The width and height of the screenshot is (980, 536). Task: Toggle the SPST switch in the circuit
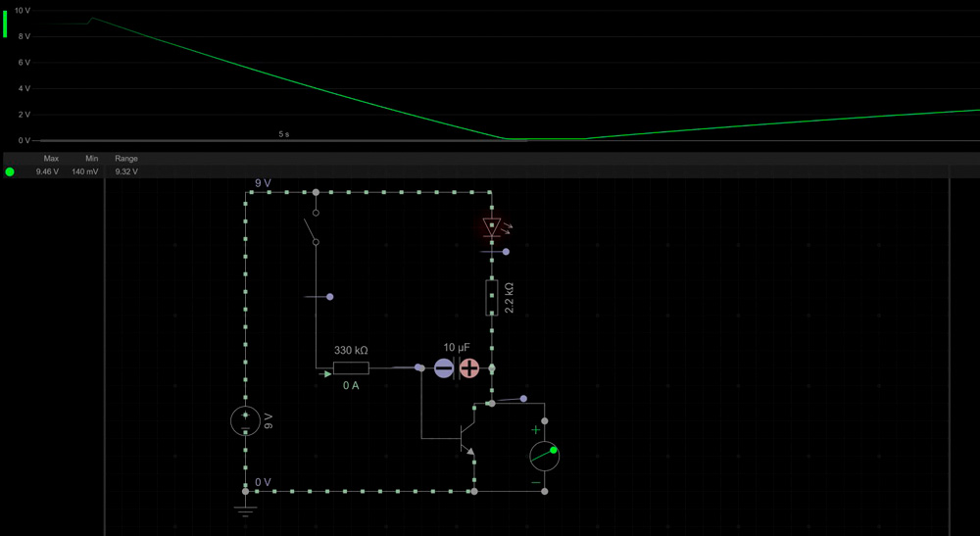pyautogui.click(x=316, y=227)
